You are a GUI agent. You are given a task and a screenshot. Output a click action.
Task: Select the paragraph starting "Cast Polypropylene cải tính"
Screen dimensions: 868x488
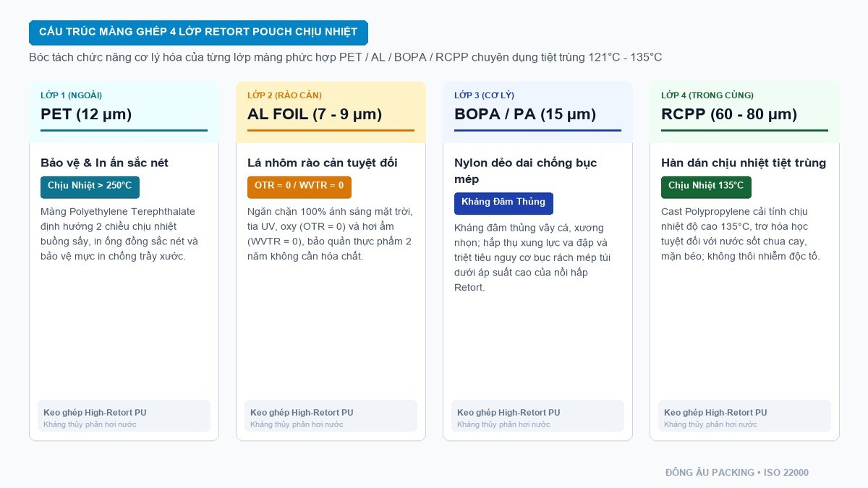(741, 234)
